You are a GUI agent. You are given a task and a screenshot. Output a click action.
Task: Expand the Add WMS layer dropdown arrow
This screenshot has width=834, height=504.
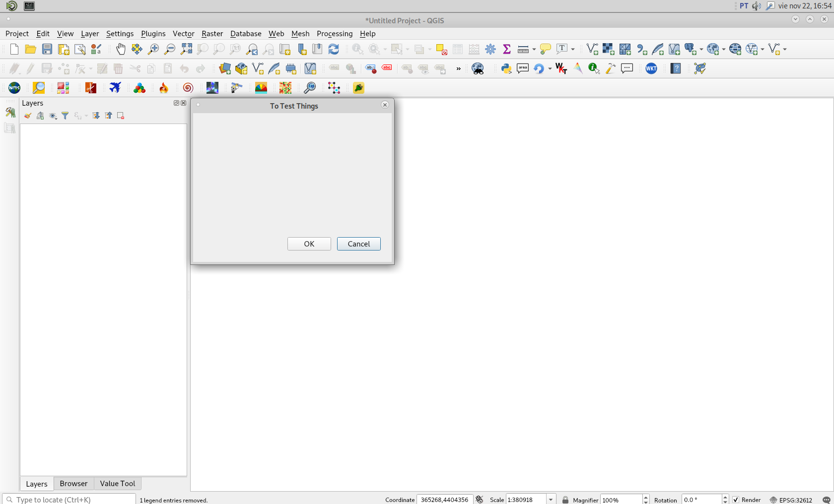[x=724, y=49]
